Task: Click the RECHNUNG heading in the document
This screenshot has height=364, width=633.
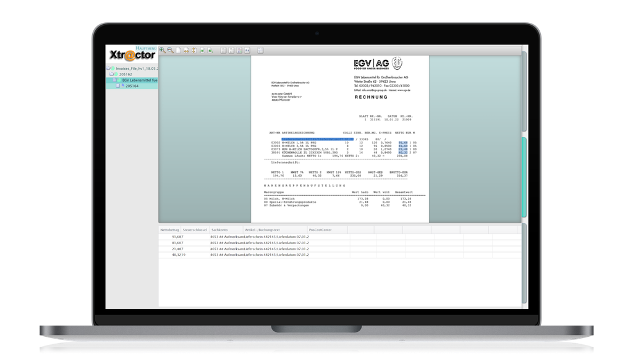Action: [371, 97]
